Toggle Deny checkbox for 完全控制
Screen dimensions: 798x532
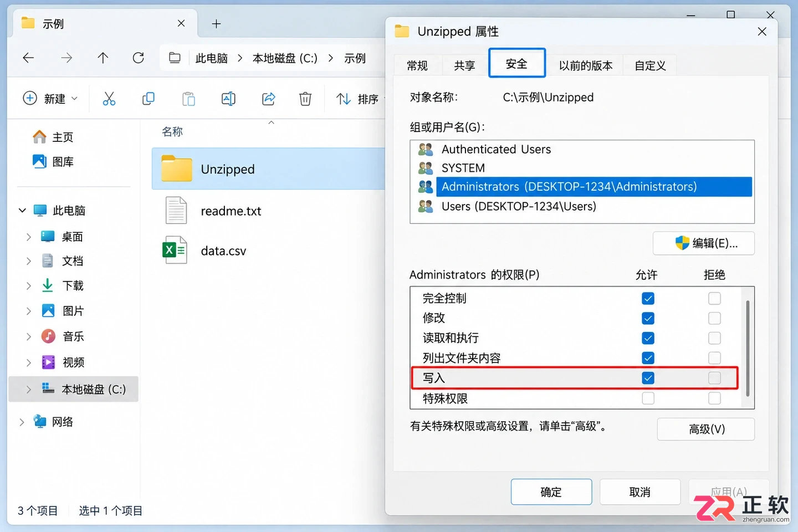tap(714, 298)
